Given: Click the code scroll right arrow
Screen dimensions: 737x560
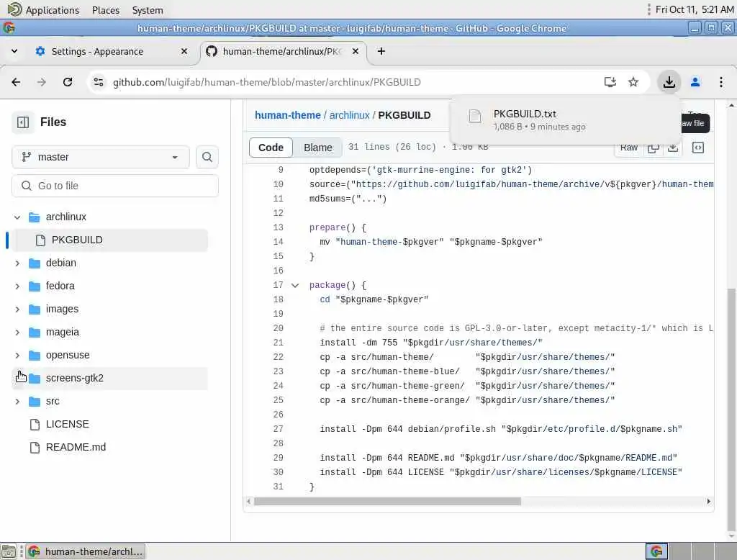Looking at the screenshot, I should tap(709, 502).
